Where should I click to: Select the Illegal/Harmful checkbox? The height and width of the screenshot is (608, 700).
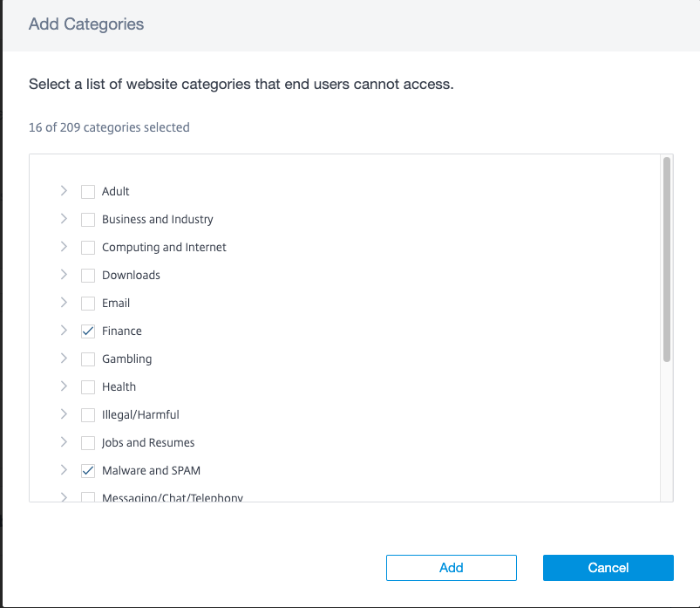tap(88, 415)
